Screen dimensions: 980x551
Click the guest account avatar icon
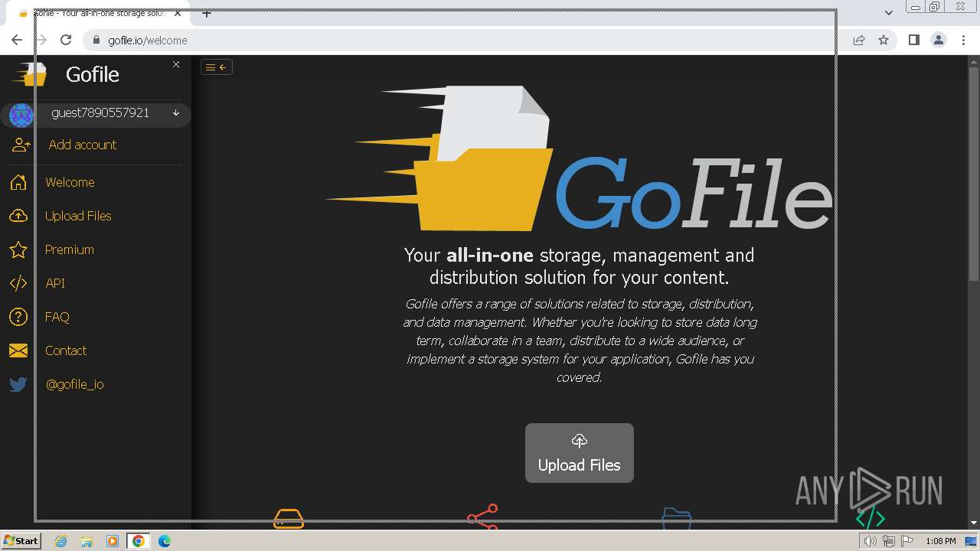pyautogui.click(x=21, y=115)
